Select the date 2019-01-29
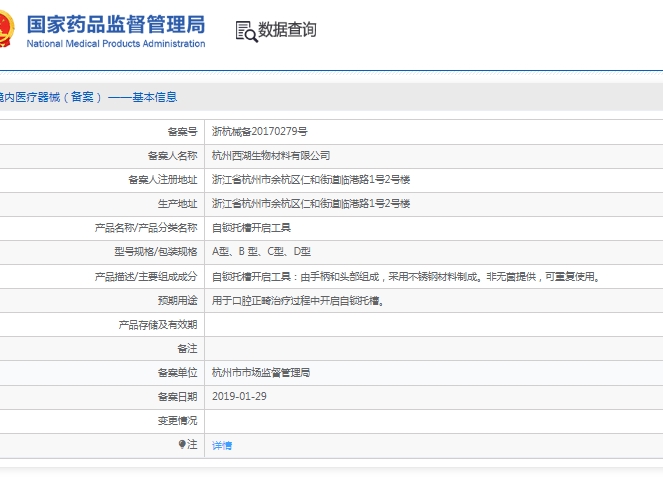 click(239, 396)
